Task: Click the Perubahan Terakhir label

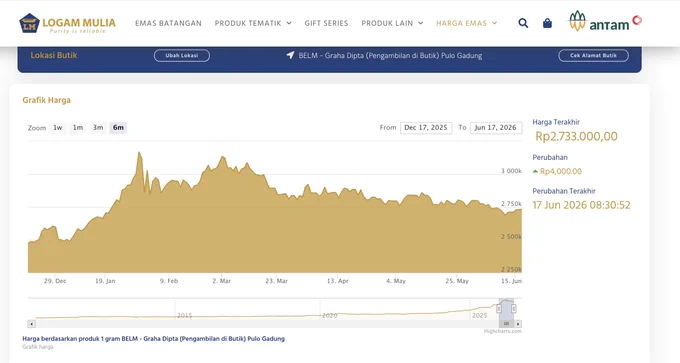Action: (x=564, y=191)
